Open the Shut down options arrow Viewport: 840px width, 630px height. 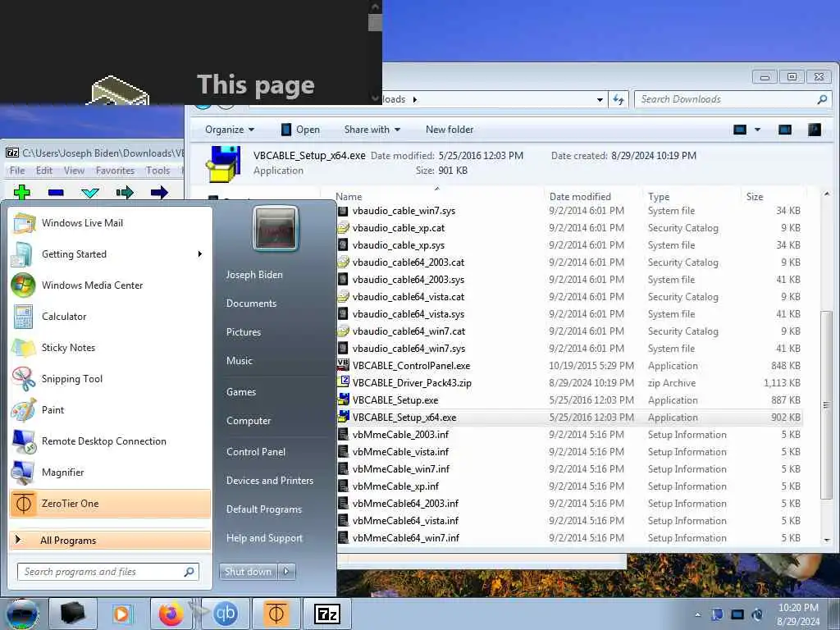pyautogui.click(x=286, y=572)
